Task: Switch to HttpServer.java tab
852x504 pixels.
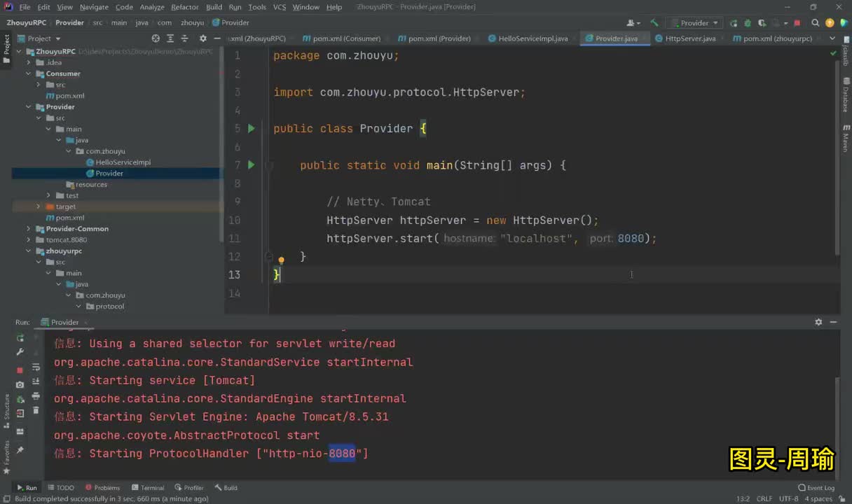Action: point(685,38)
